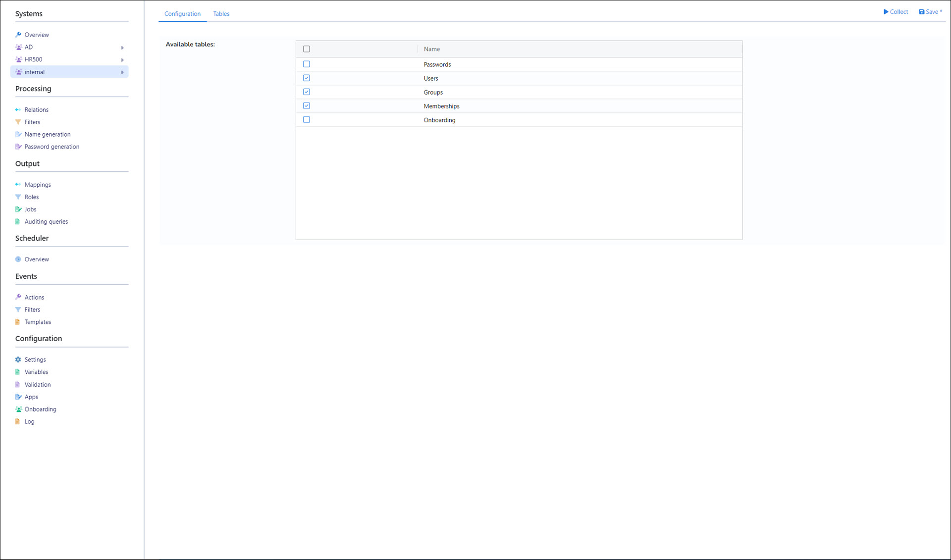This screenshot has height=560, width=951.
Task: Open the Configuration tab
Action: coord(182,14)
